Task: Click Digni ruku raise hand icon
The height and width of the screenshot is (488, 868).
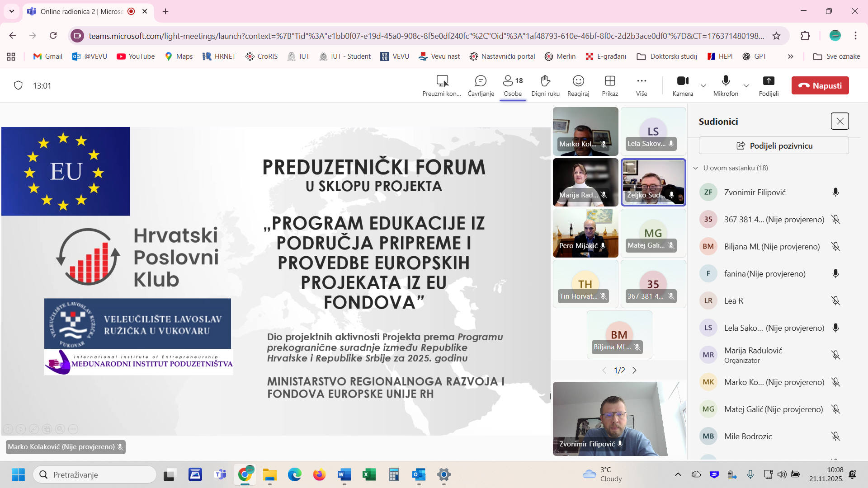Action: point(545,81)
